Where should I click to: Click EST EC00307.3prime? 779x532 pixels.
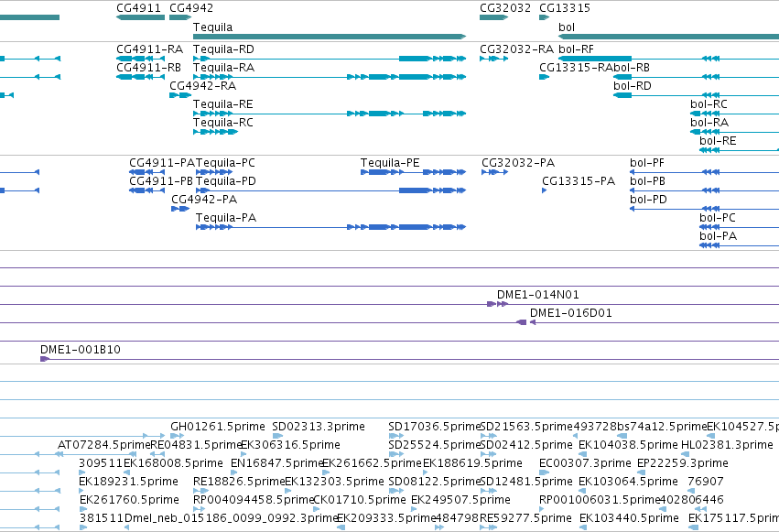(x=585, y=463)
